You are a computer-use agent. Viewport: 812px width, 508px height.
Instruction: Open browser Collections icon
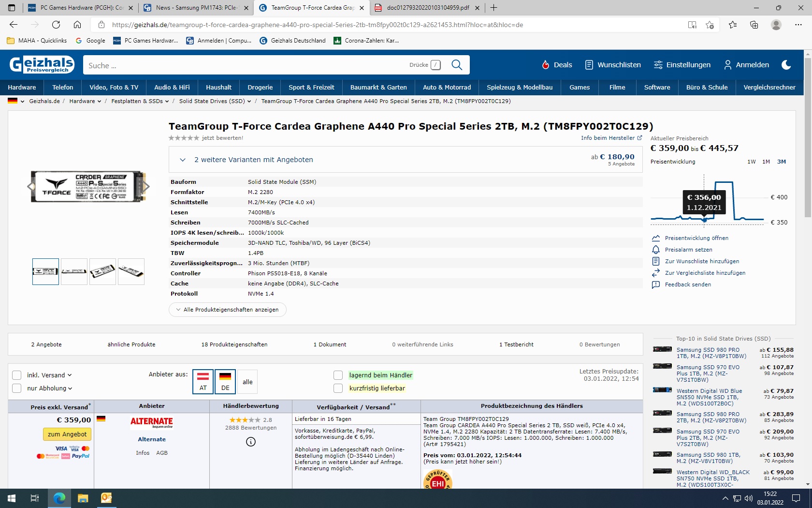[x=754, y=25]
